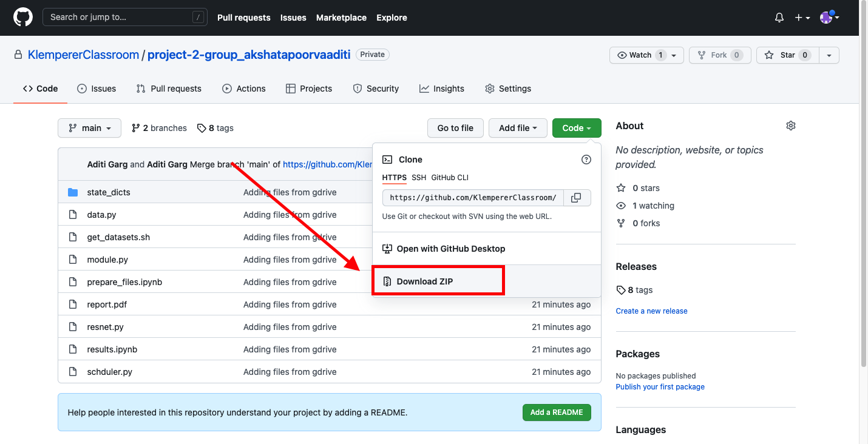Click the file icon beside schduler.py
This screenshot has width=868, height=444.
pyautogui.click(x=73, y=372)
